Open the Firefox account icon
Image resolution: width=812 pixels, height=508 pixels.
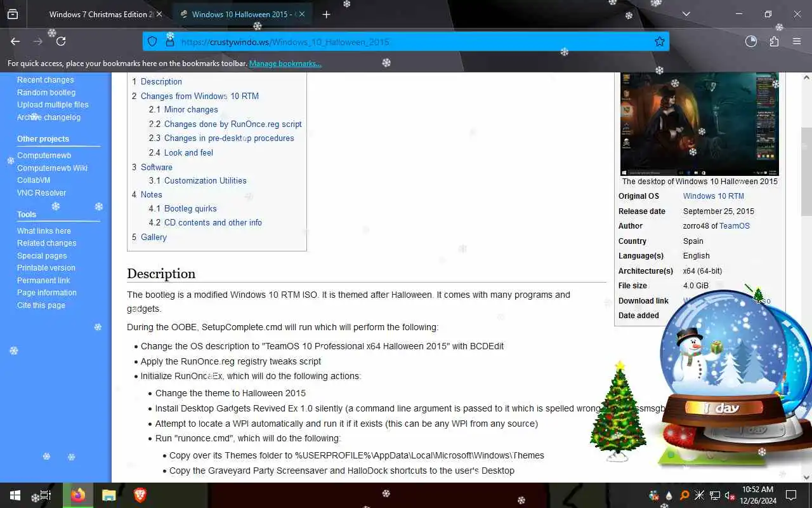coord(751,41)
